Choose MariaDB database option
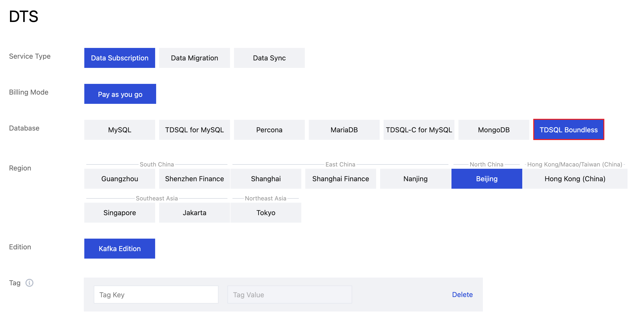Image resolution: width=644 pixels, height=315 pixels. tap(344, 130)
